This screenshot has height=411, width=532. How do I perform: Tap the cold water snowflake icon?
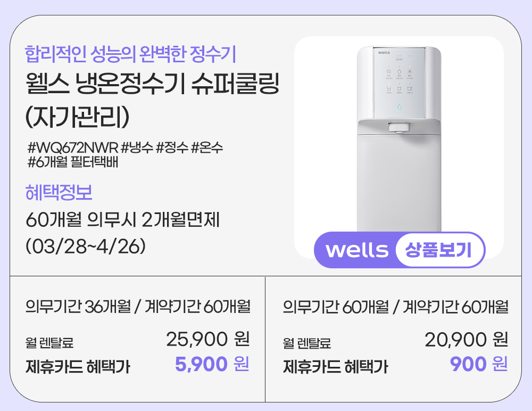410,71
